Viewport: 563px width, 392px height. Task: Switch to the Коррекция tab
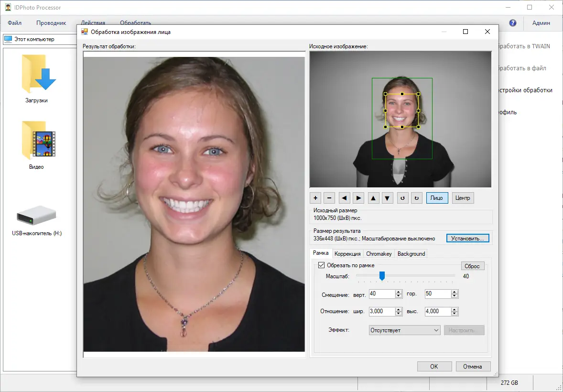pyautogui.click(x=347, y=254)
